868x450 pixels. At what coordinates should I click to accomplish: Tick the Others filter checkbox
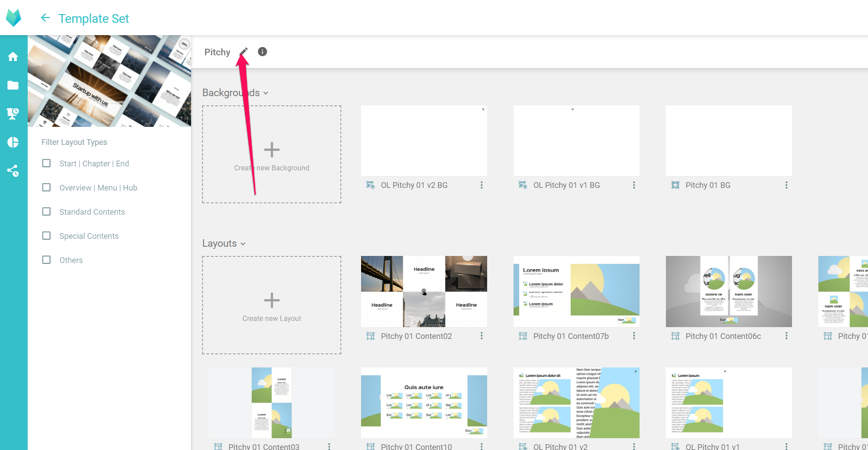46,260
